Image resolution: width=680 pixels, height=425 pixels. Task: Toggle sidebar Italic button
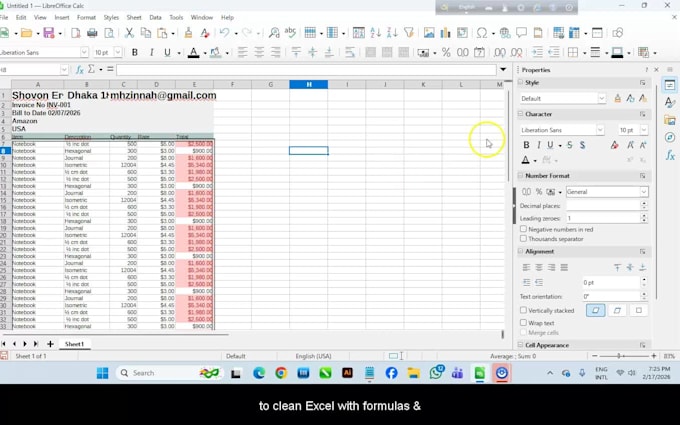[x=539, y=145]
